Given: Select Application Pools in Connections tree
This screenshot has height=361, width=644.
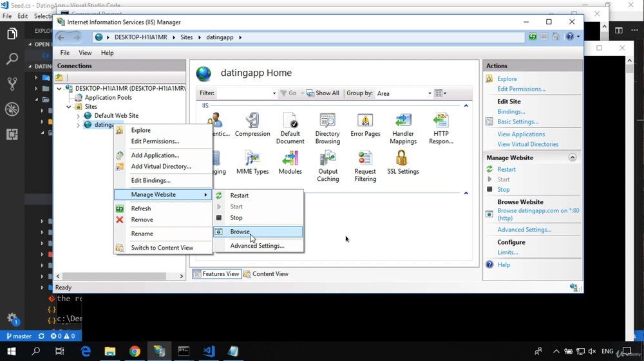Looking at the screenshot, I should click(108, 98).
